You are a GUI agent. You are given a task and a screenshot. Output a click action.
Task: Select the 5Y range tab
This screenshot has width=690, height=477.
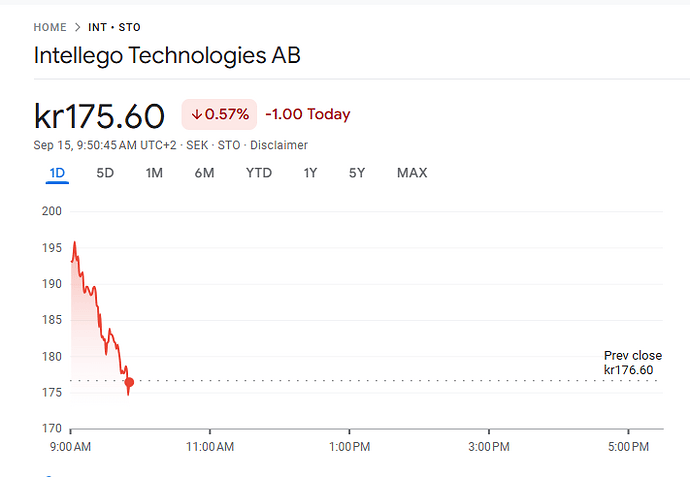pos(357,173)
